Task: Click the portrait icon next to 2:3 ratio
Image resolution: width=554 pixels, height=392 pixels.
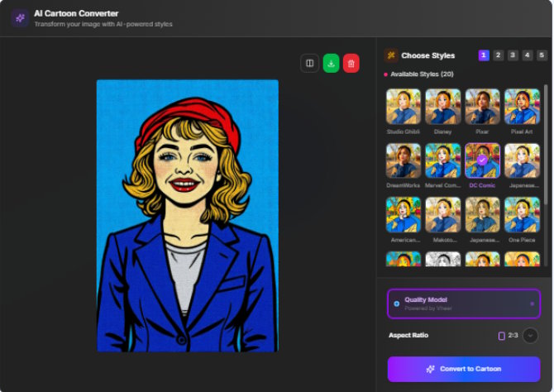Action: [x=502, y=336]
